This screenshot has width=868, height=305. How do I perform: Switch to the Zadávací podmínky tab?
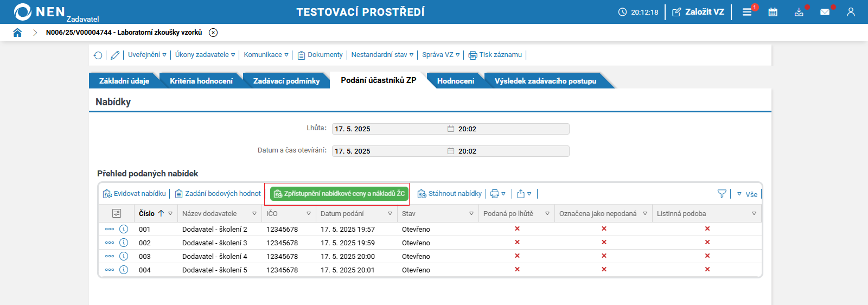coord(286,81)
